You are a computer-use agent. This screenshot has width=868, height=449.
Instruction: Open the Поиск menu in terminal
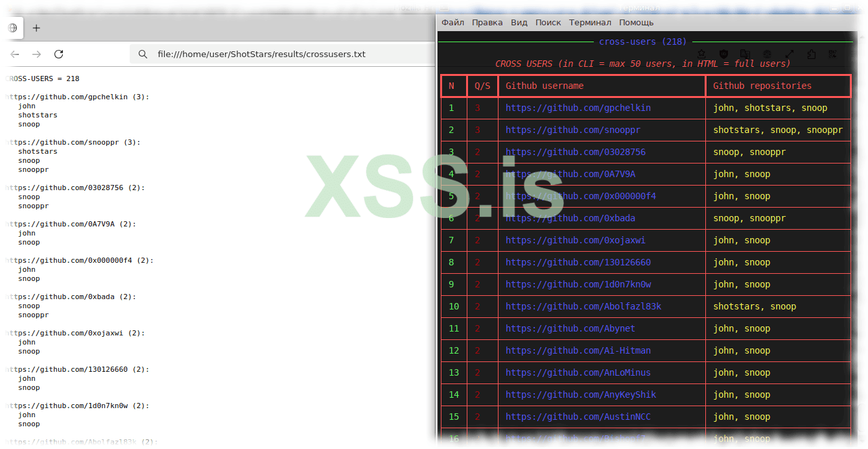[548, 22]
